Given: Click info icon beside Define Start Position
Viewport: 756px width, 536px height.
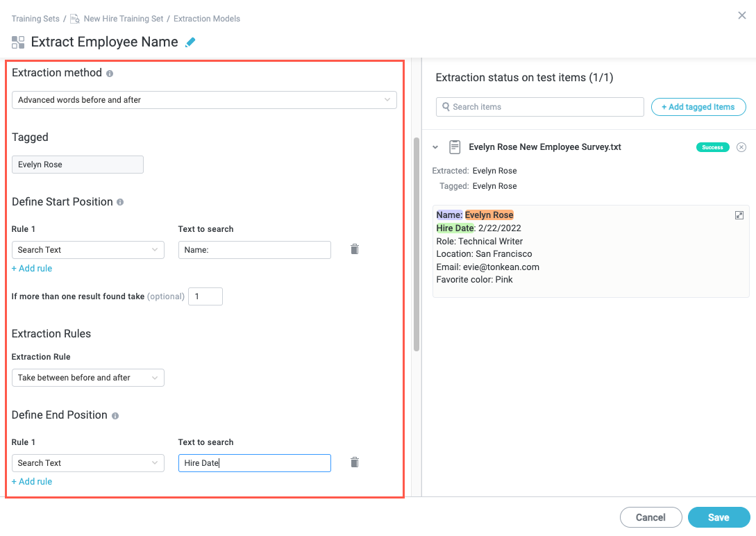Looking at the screenshot, I should (120, 202).
